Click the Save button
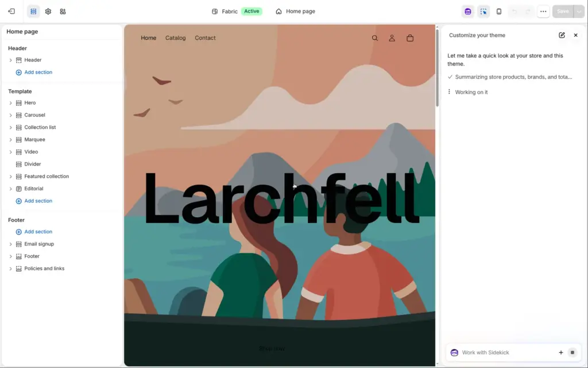This screenshot has height=368, width=588. click(563, 11)
